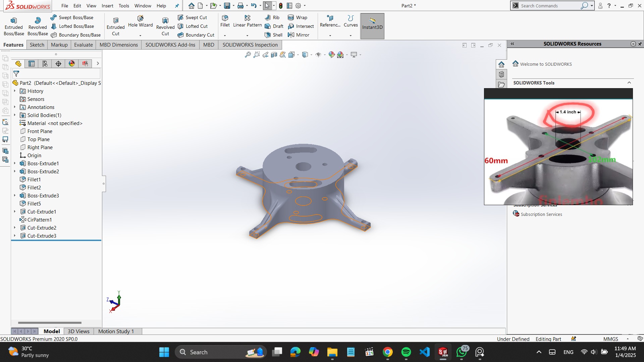The image size is (644, 362).
Task: Click the Zoom to Fit view icon
Action: coord(248,55)
